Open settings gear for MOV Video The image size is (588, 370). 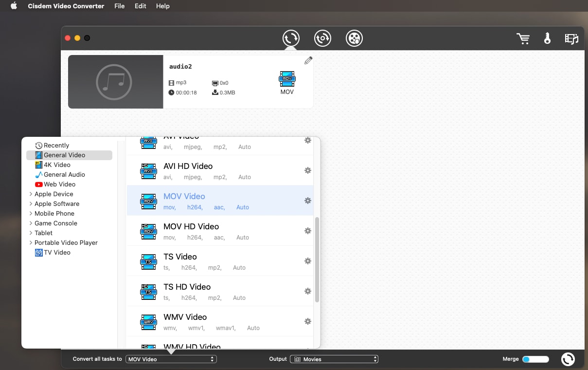pyautogui.click(x=308, y=201)
